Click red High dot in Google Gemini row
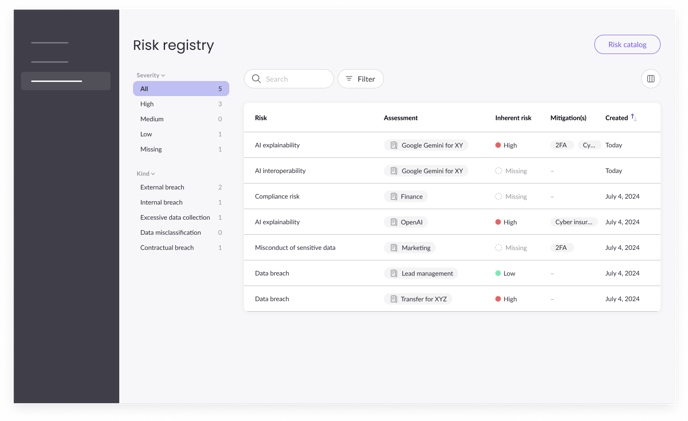688x421 pixels. tap(498, 145)
